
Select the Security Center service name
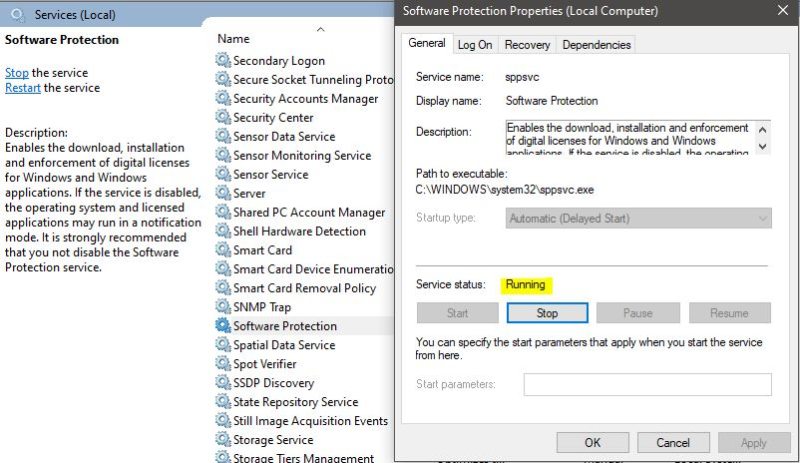[273, 117]
